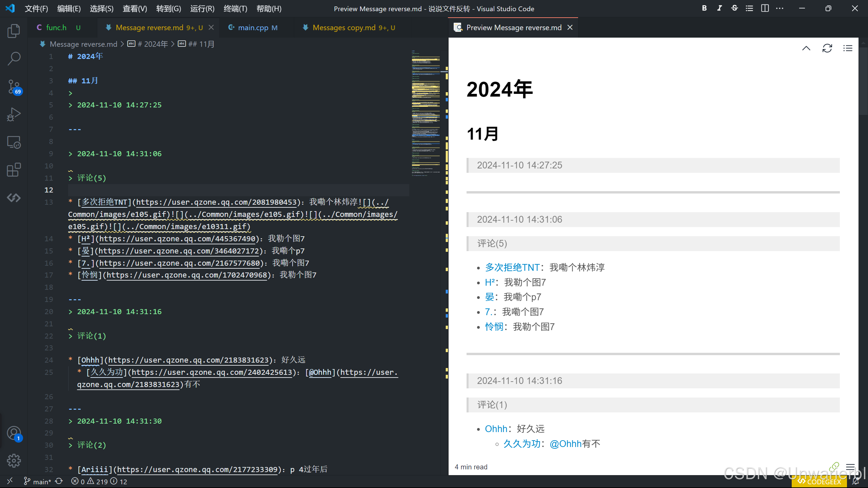Expand the # 2024年 breadcrumb dropdown

(x=152, y=44)
